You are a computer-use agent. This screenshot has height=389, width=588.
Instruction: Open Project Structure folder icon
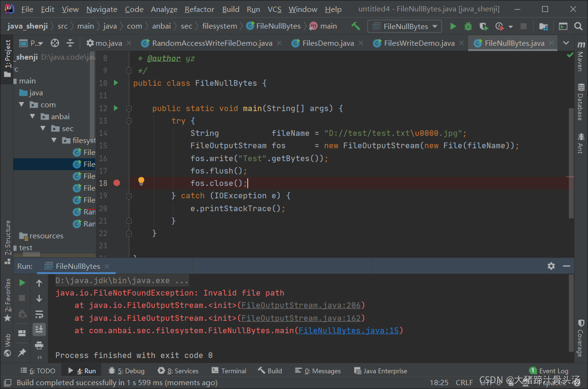543,27
